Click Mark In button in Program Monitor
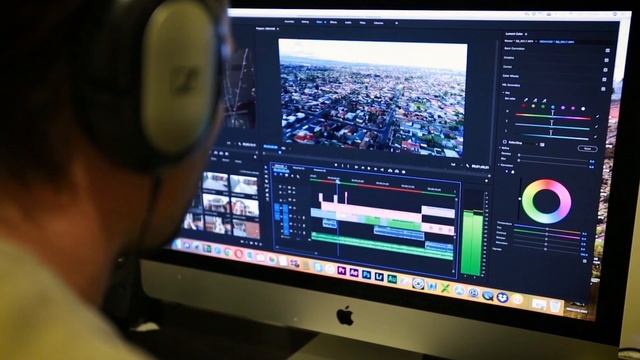640x360 pixels. 343,166
